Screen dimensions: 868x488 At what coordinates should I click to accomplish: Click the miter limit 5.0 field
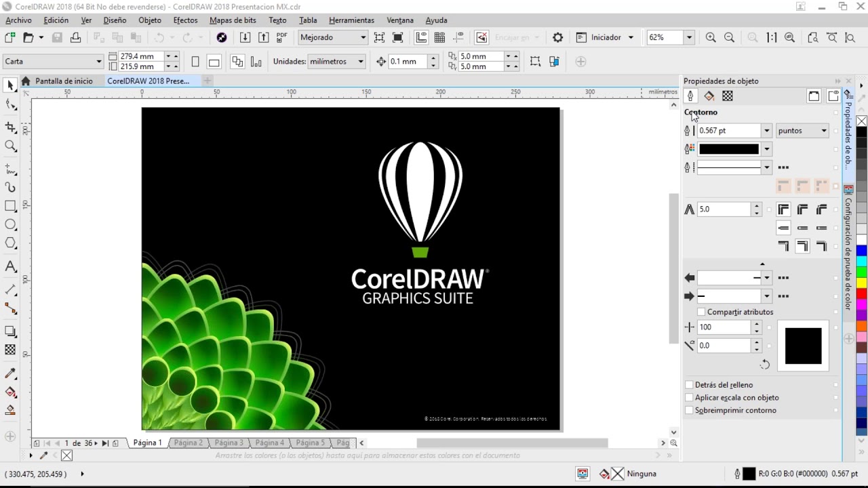coord(724,209)
